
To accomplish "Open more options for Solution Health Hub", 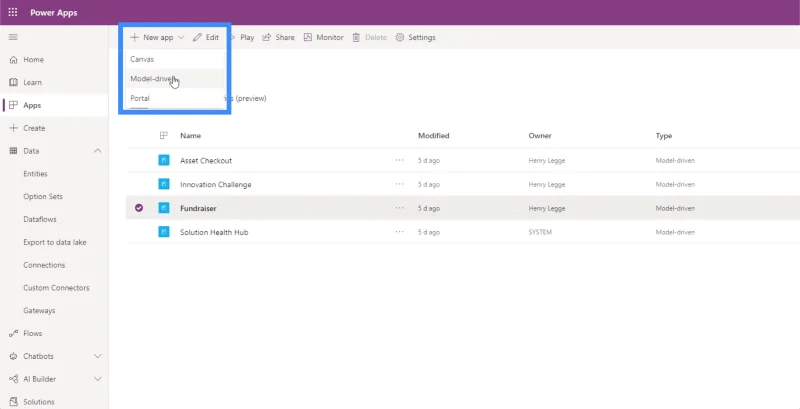I will 399,232.
